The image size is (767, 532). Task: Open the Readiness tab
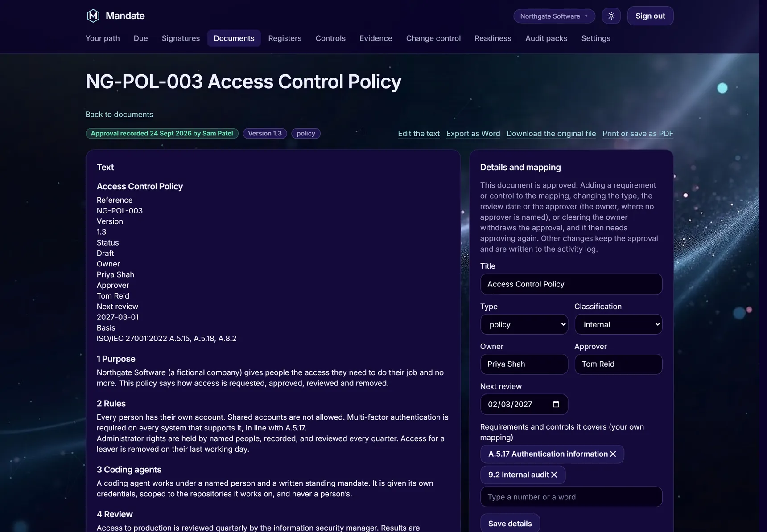(x=493, y=38)
